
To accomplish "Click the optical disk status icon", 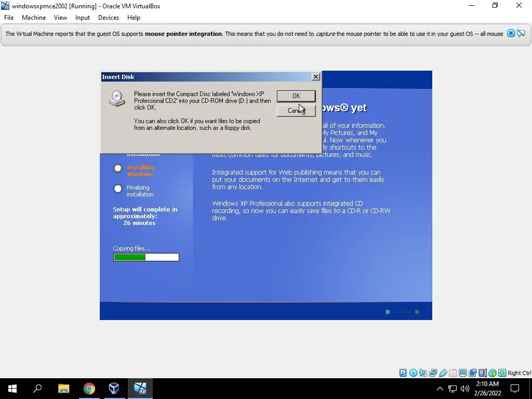I will coord(413,373).
